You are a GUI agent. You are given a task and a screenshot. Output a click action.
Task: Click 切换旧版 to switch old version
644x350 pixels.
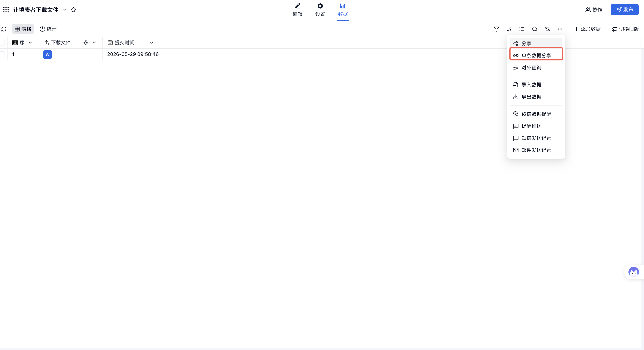(x=625, y=29)
